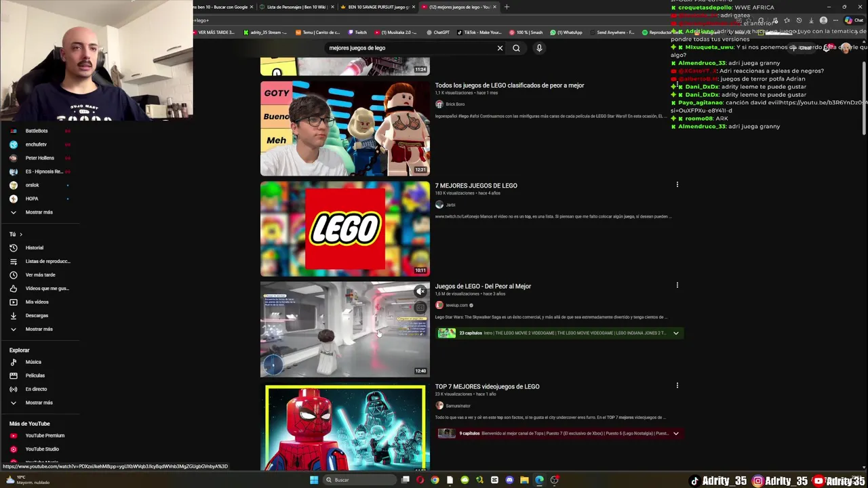Image resolution: width=868 pixels, height=488 pixels.
Task: Start voice search with microphone icon
Action: point(539,48)
